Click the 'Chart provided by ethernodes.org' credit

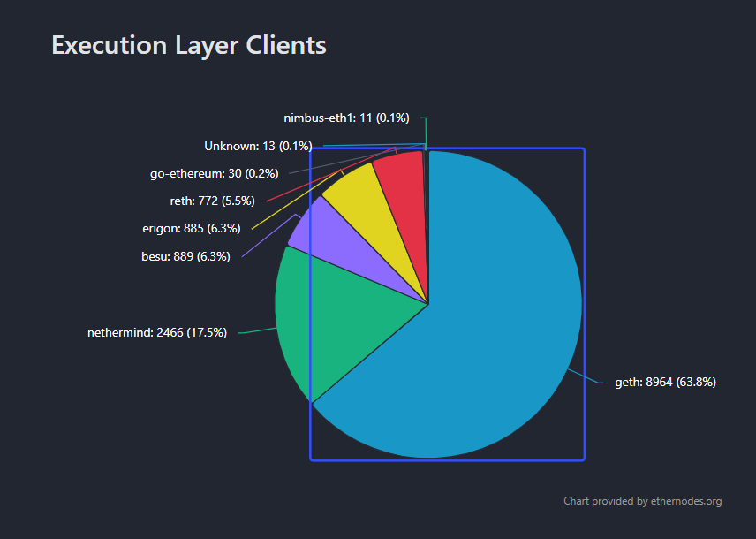643,501
